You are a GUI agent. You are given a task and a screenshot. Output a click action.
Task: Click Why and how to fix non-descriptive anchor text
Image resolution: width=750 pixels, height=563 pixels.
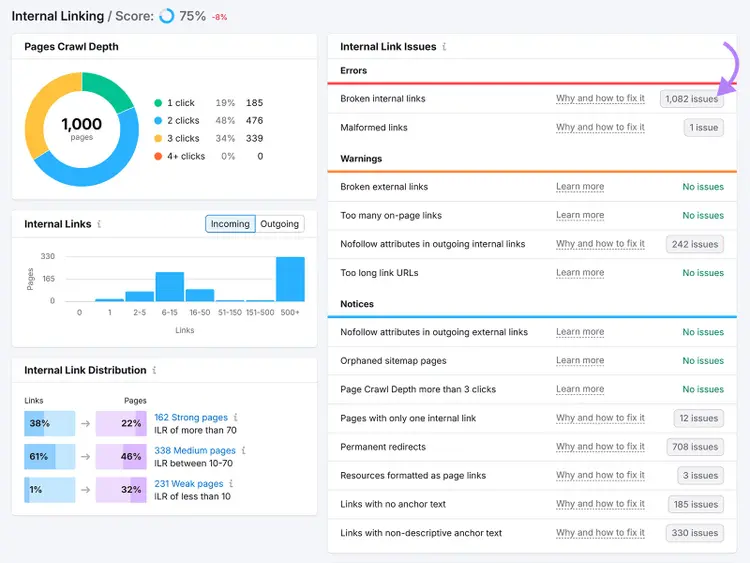click(600, 533)
